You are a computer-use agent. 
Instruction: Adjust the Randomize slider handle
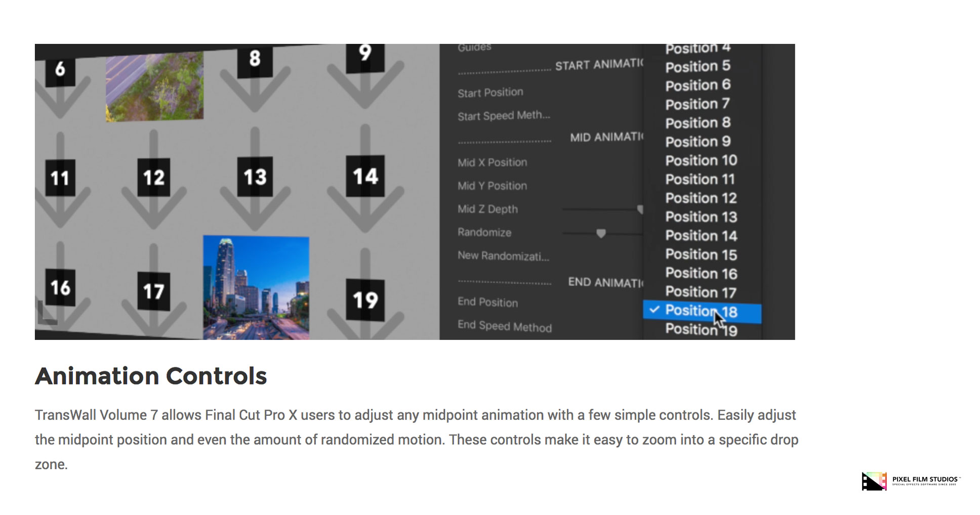(x=601, y=233)
